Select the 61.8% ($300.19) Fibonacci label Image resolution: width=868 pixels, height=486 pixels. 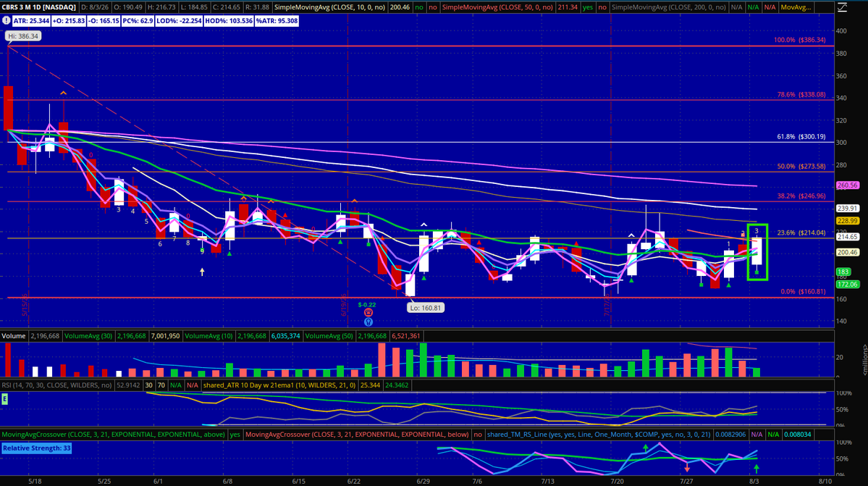coord(801,136)
